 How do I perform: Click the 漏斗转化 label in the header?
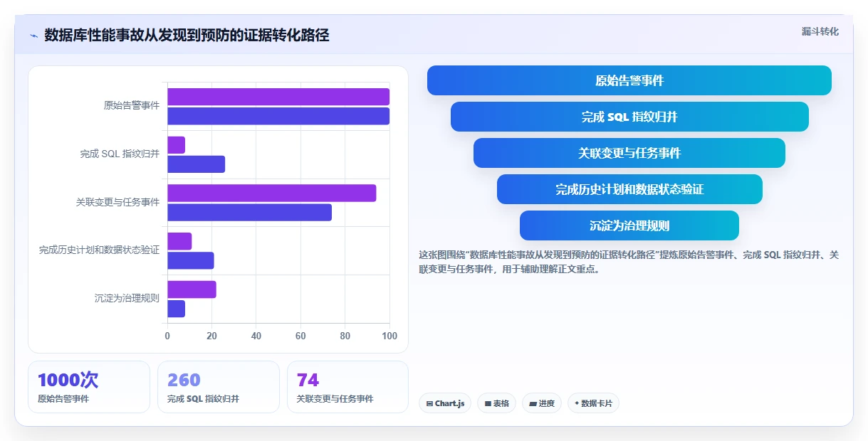point(820,32)
